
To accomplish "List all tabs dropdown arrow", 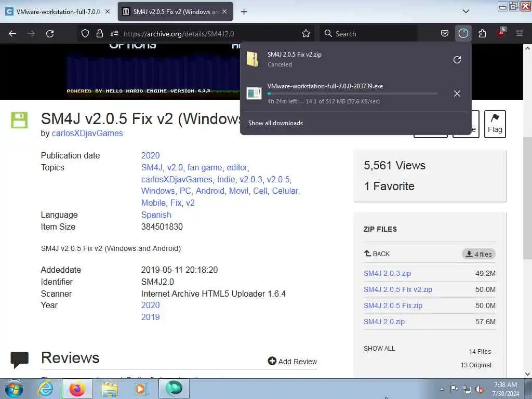I will click(466, 11).
